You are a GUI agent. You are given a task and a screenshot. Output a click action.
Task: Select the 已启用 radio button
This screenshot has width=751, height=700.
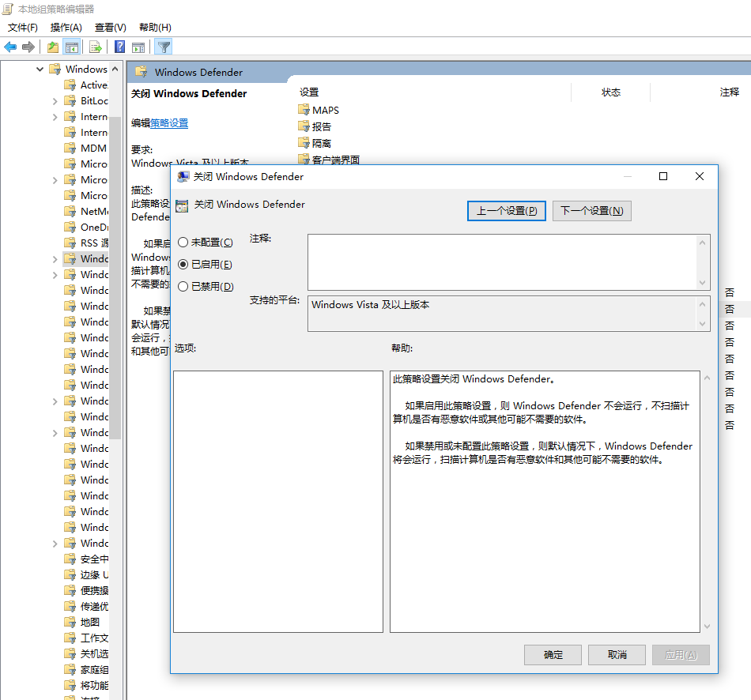(183, 265)
